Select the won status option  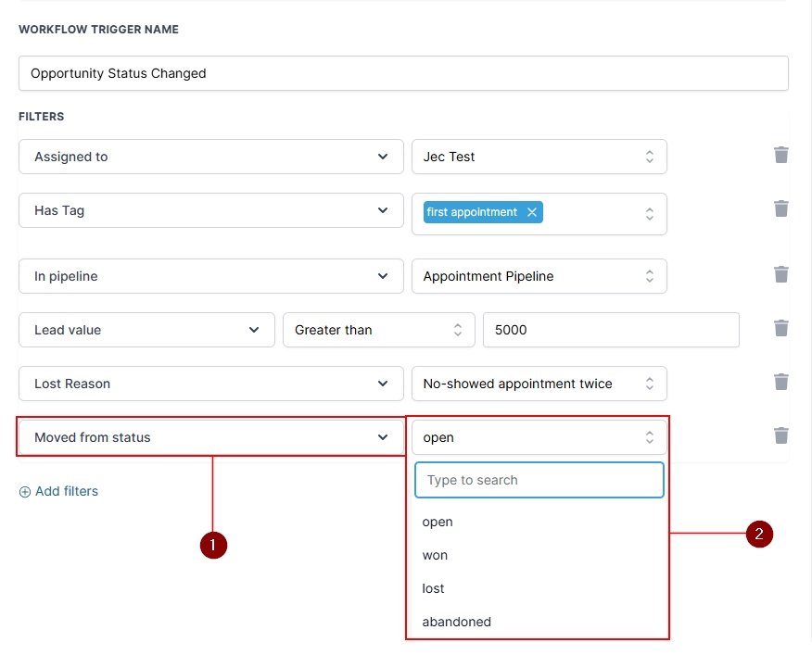[435, 555]
